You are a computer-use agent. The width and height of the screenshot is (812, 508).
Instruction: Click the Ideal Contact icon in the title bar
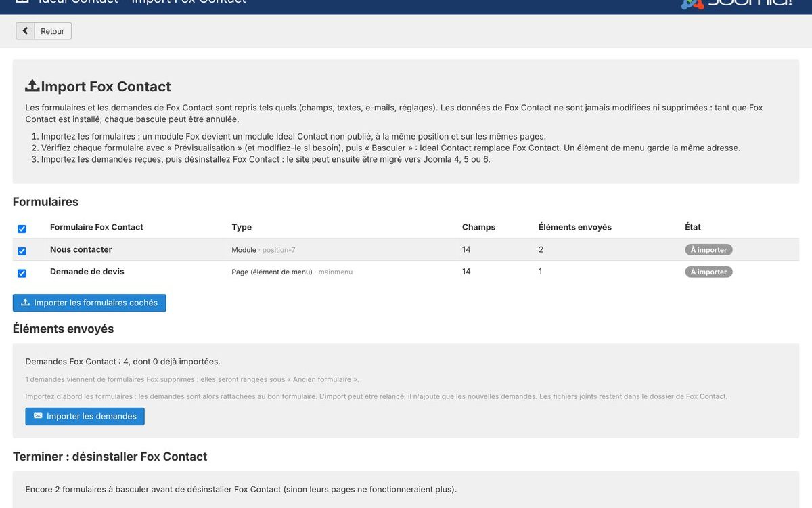pyautogui.click(x=22, y=1)
